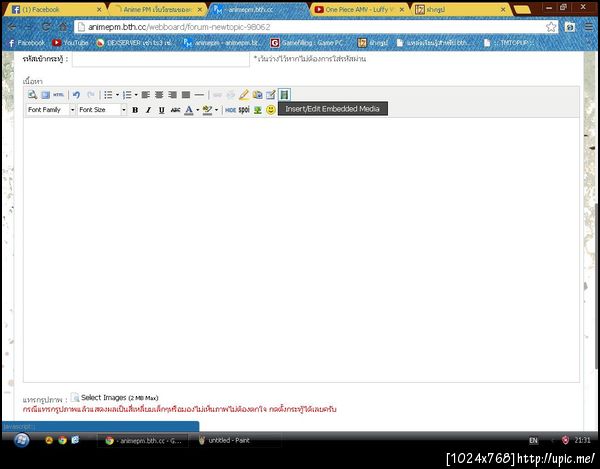Image resolution: width=600 pixels, height=469 pixels.
Task: Click the topic password input field
Action: (161, 59)
